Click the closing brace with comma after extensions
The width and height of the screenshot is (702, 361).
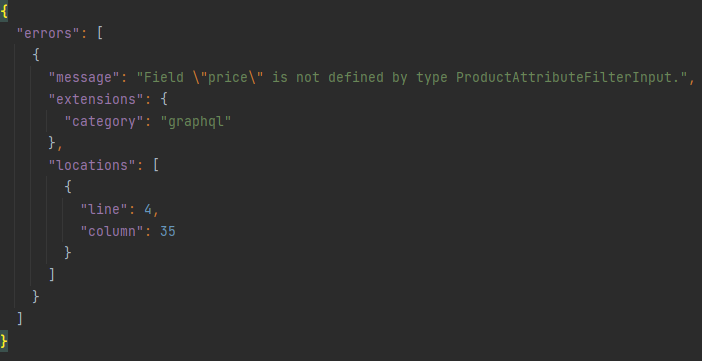(x=56, y=143)
